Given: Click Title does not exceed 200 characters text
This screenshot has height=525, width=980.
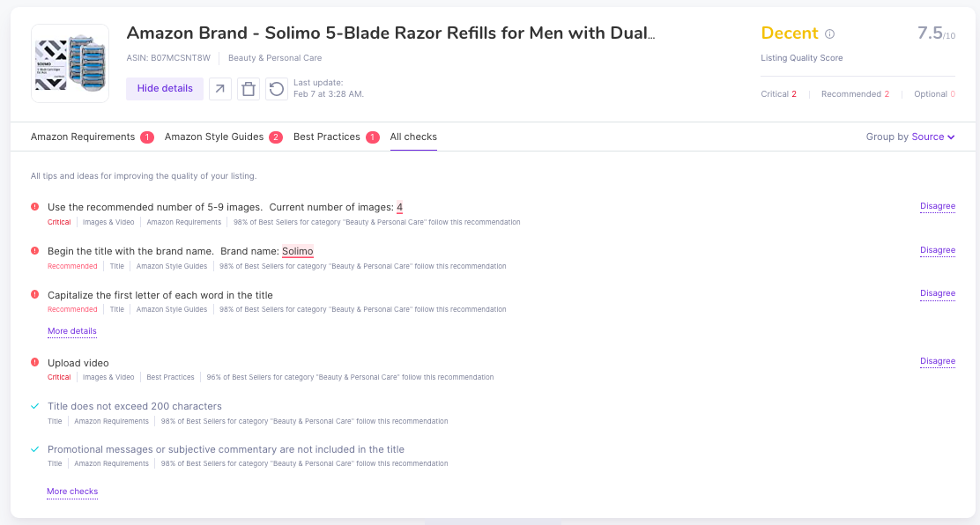Looking at the screenshot, I should click(x=134, y=406).
